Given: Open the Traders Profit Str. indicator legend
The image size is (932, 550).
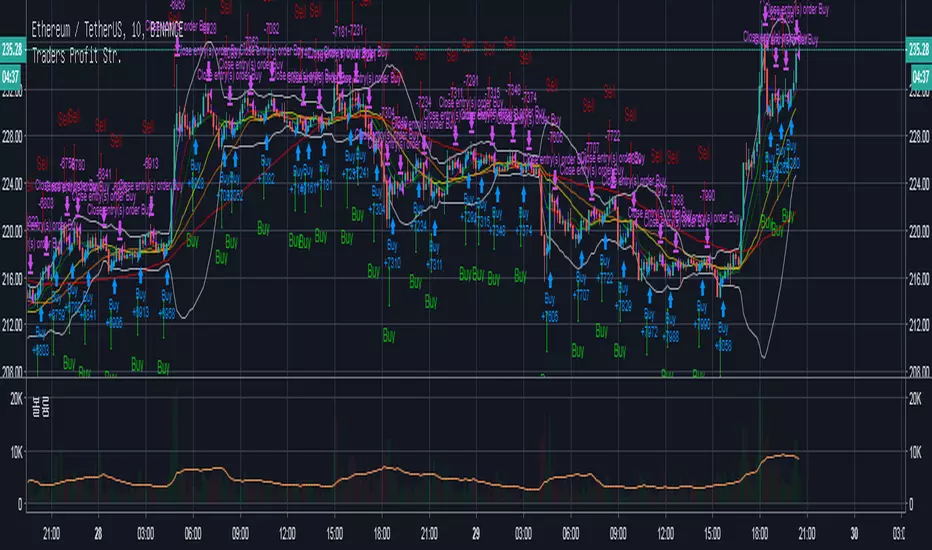Looking at the screenshot, I should point(76,56).
